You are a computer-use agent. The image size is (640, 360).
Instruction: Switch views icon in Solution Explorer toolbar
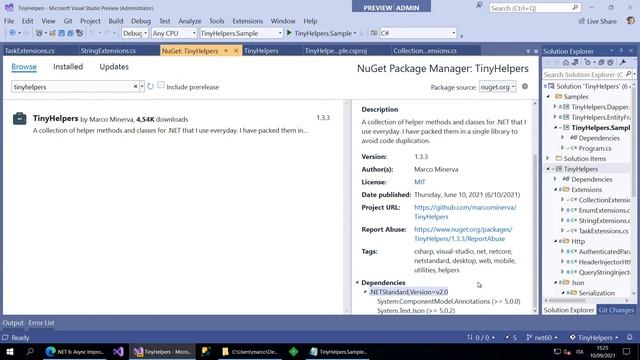[x=575, y=62]
